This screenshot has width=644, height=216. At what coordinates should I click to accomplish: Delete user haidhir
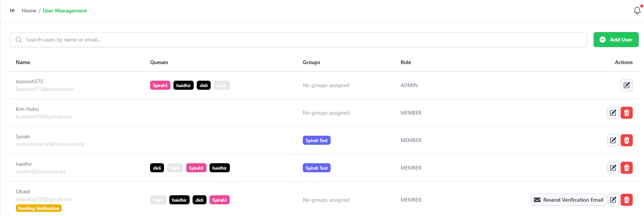[x=627, y=168]
